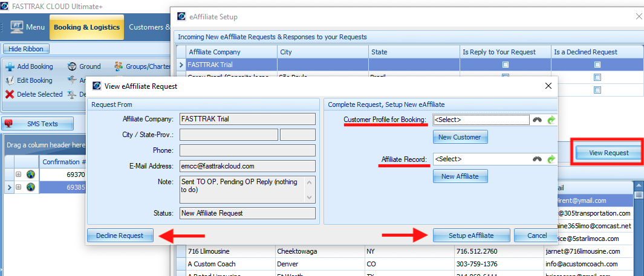Click the Status field New Affiliate Request
Viewport: 644px width, 276px height.
[x=247, y=213]
